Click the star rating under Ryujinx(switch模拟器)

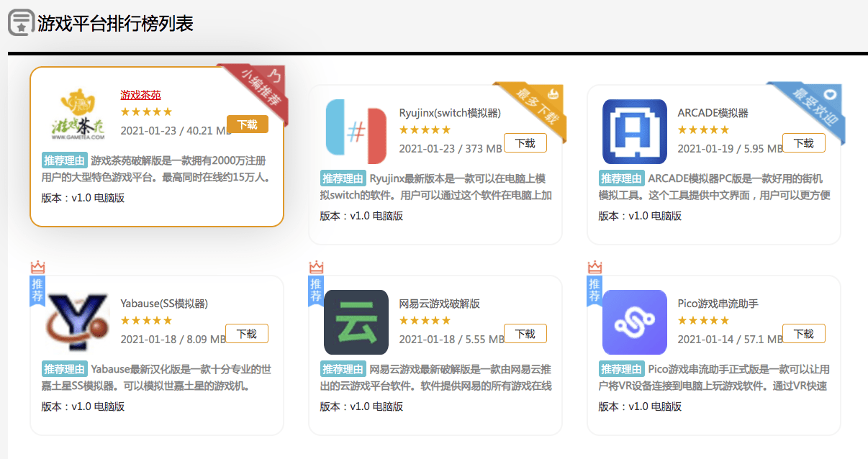(425, 130)
